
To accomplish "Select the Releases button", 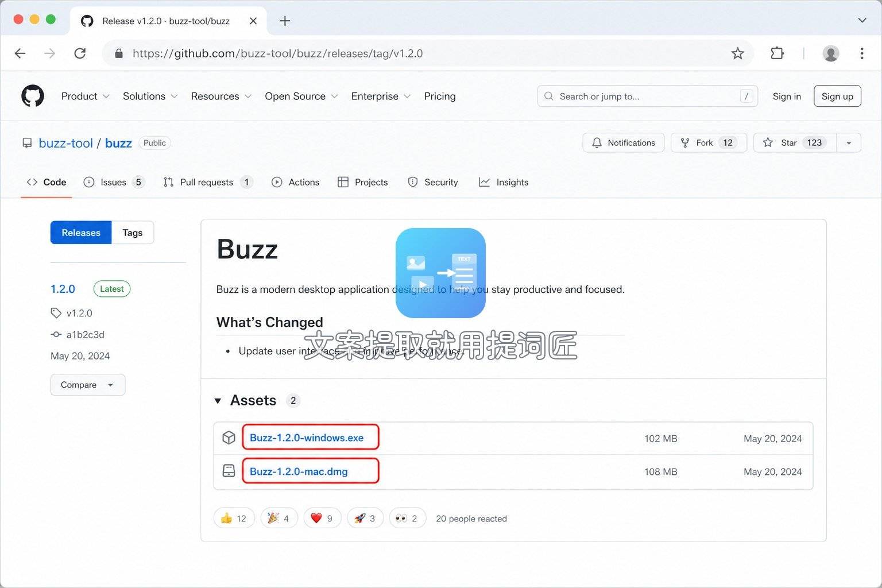I will tap(81, 233).
